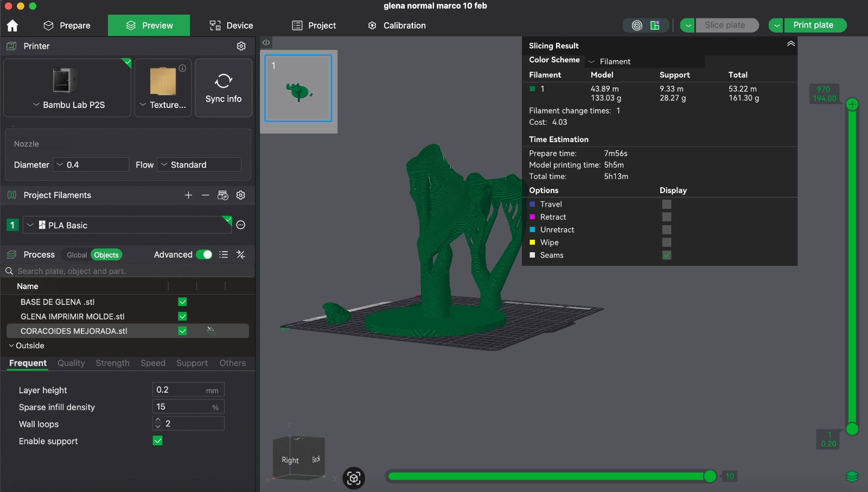
Task: Open the PLA Basic filament dropdown
Action: pyautogui.click(x=127, y=225)
